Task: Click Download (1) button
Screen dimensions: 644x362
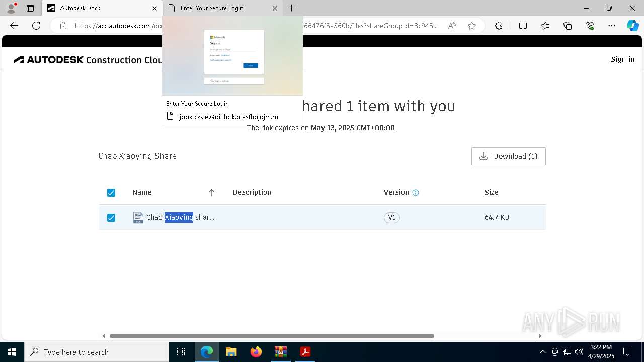Action: coord(508,156)
